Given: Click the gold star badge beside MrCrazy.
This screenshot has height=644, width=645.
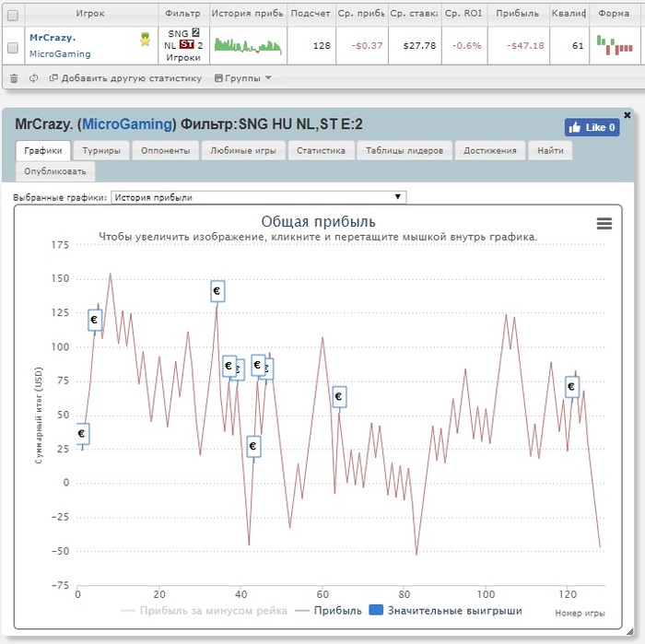Looking at the screenshot, I should pyautogui.click(x=146, y=40).
